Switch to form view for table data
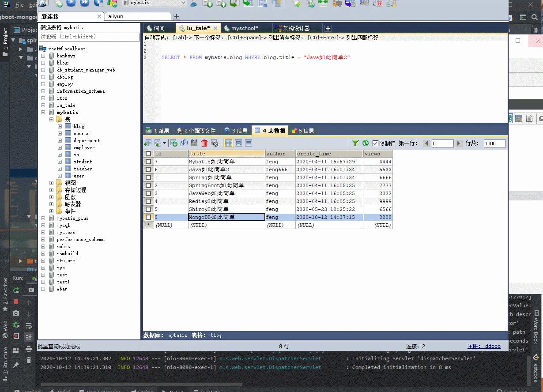Screen dimensions: 543x392 pyautogui.click(x=238, y=143)
